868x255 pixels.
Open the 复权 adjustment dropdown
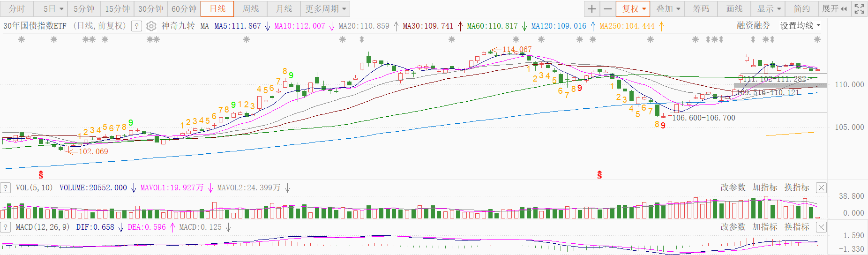coord(634,9)
